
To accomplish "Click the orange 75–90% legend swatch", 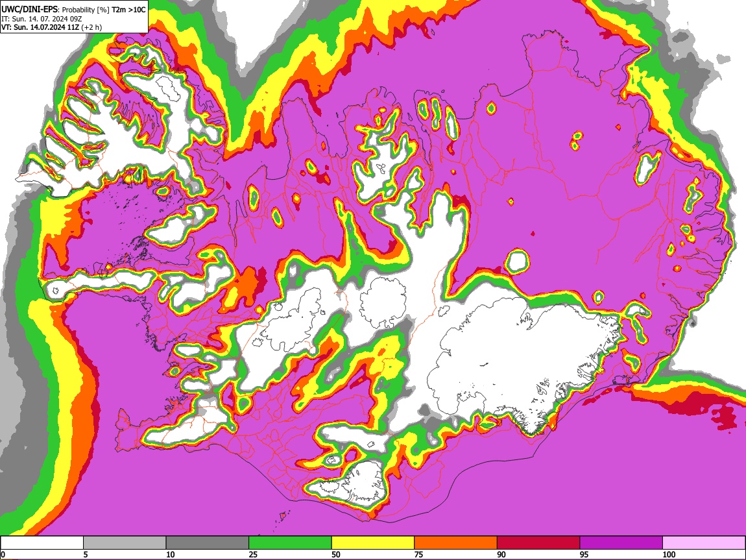I will pos(456,543).
